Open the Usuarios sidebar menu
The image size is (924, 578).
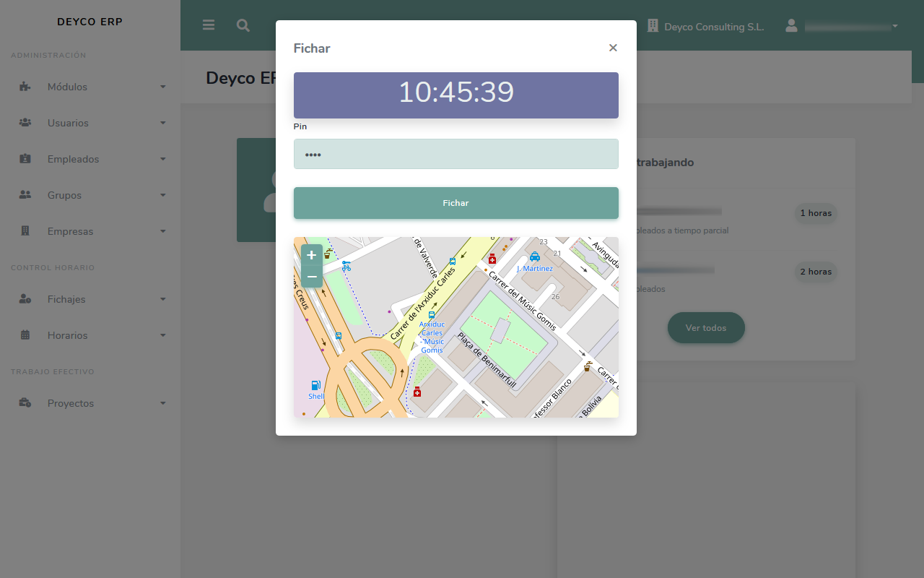click(90, 123)
